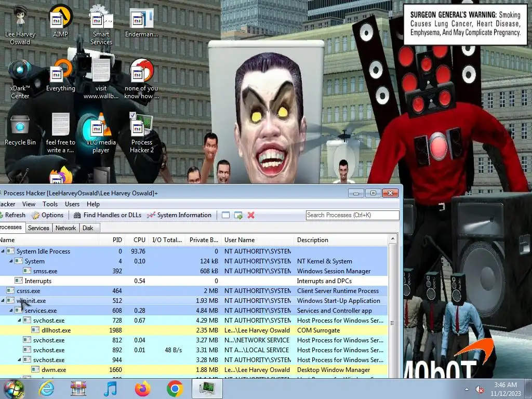Click the Refresh toolbar button
Image resolution: width=532 pixels, height=399 pixels.
13,215
